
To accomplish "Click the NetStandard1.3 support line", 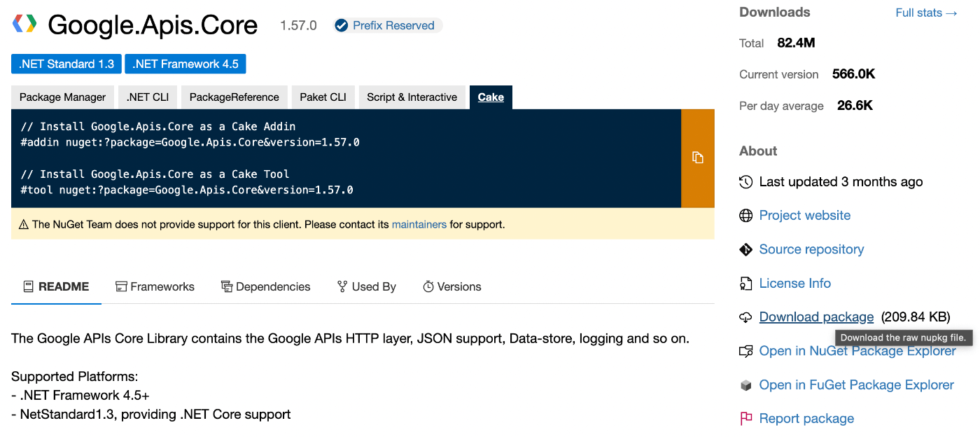I will (151, 415).
